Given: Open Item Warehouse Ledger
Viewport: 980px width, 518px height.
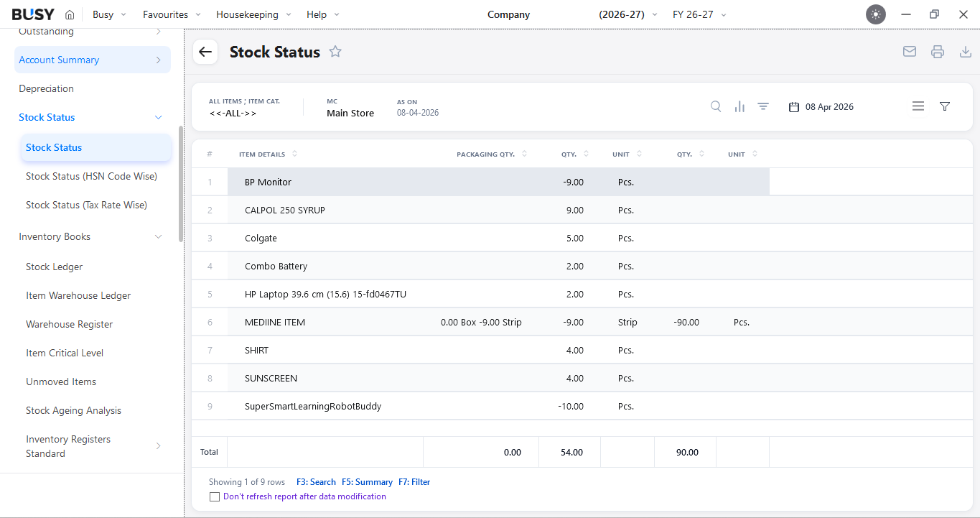Looking at the screenshot, I should click(x=78, y=295).
